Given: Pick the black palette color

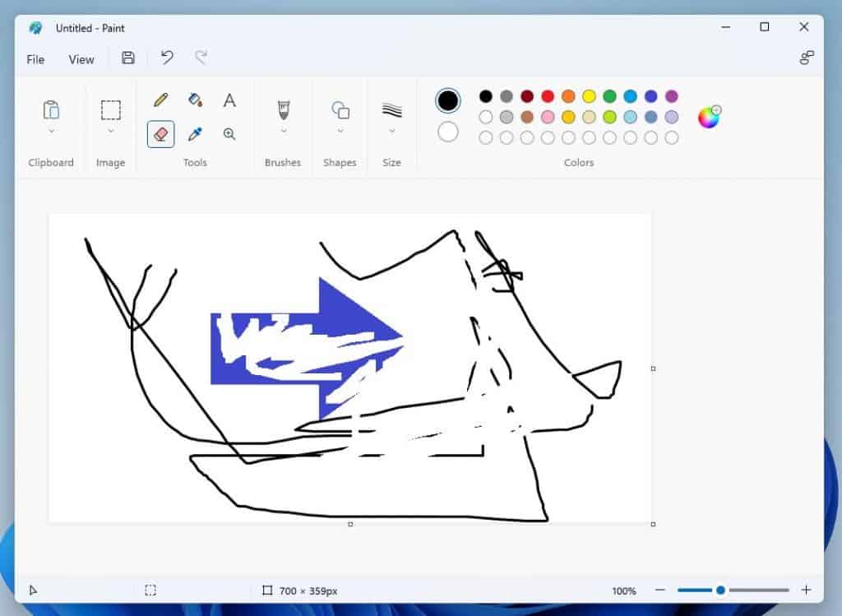Looking at the screenshot, I should click(485, 96).
